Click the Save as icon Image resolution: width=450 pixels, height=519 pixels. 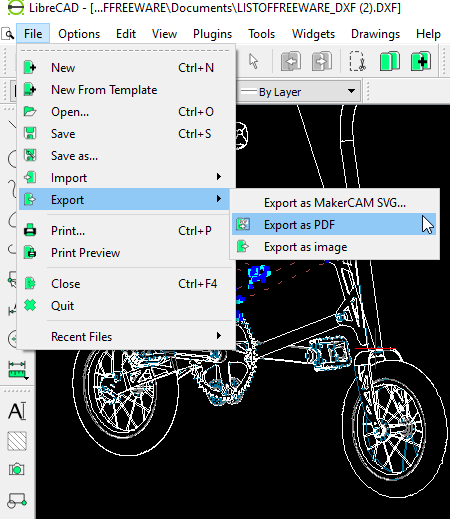tap(30, 155)
